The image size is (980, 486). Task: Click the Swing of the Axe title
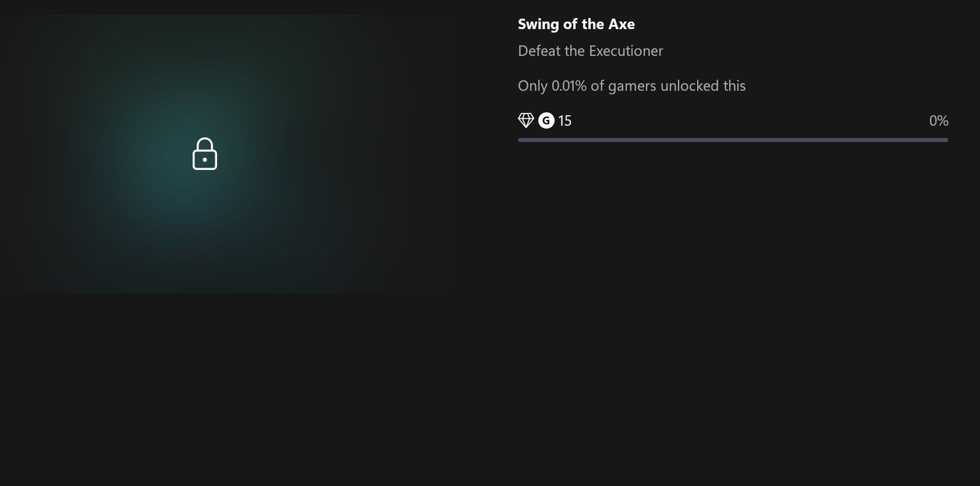[x=576, y=24]
